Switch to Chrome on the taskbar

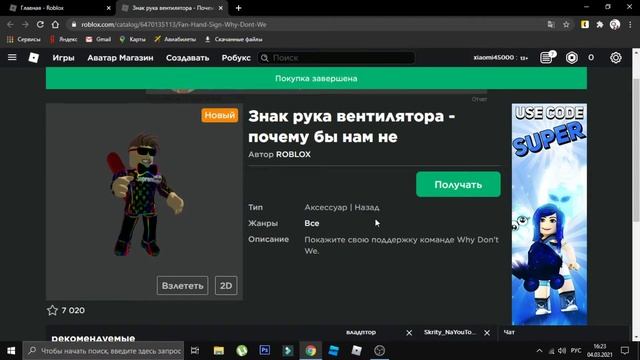click(x=311, y=351)
